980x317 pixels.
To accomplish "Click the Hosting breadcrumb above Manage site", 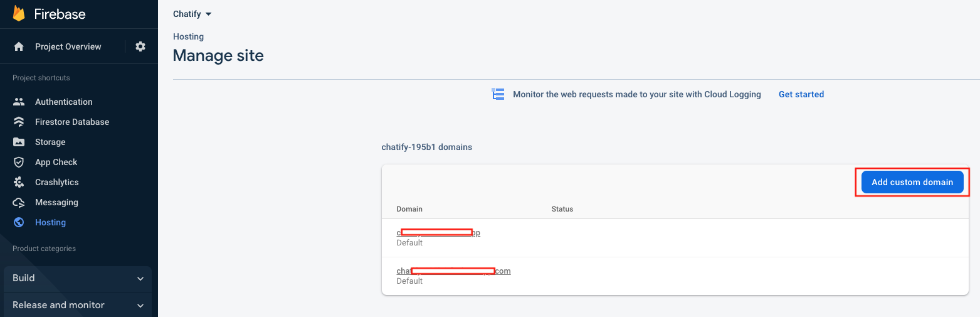I will [x=188, y=36].
